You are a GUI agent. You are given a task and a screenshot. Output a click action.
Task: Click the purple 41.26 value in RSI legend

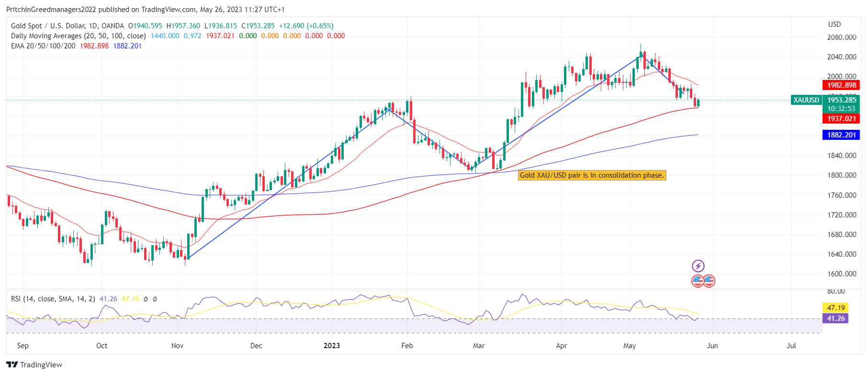[108, 299]
